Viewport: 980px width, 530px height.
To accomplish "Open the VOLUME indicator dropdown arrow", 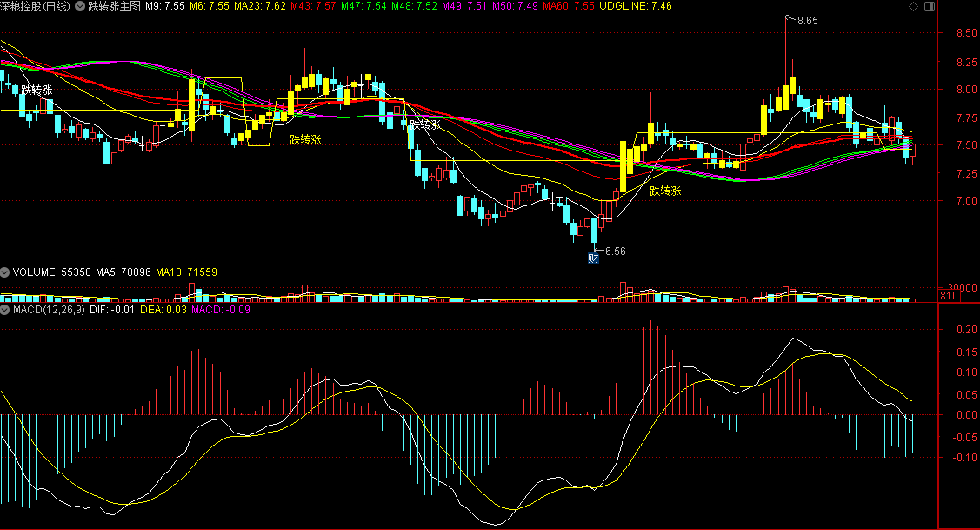I will [x=5, y=272].
